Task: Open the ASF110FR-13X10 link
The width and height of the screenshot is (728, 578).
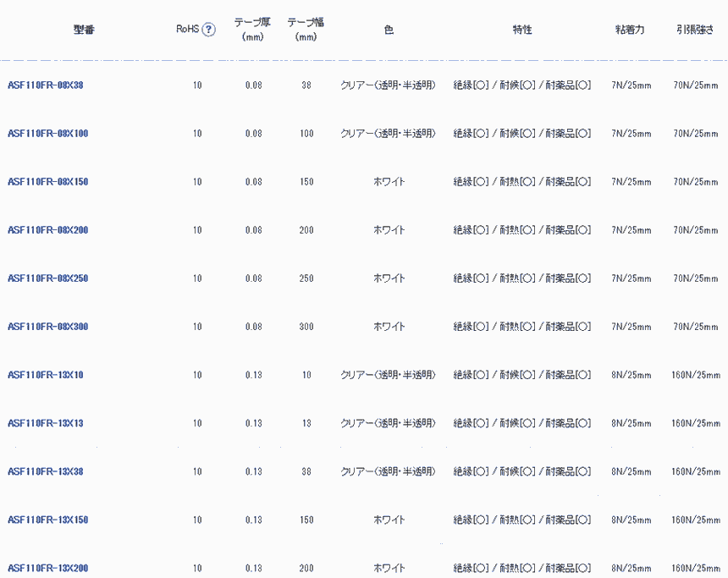Action: pos(46,375)
